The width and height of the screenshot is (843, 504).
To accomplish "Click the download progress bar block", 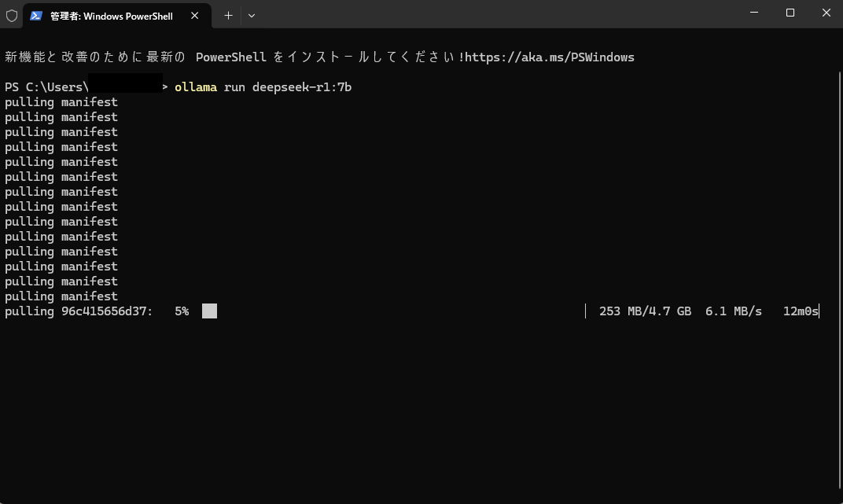I will [x=209, y=311].
